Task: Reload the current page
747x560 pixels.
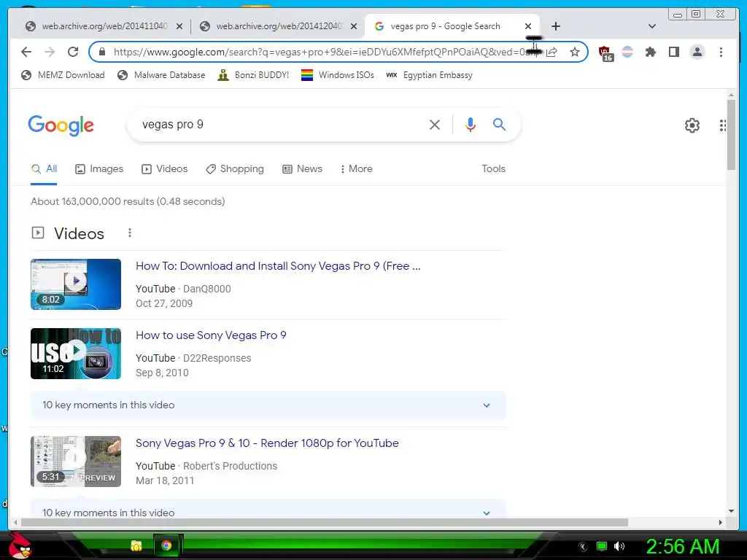Action: [x=73, y=52]
